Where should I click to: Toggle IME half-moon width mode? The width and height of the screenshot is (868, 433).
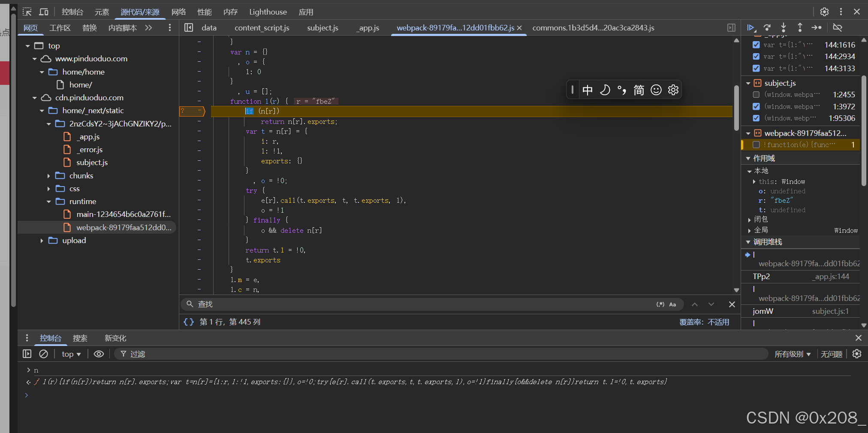pos(605,90)
